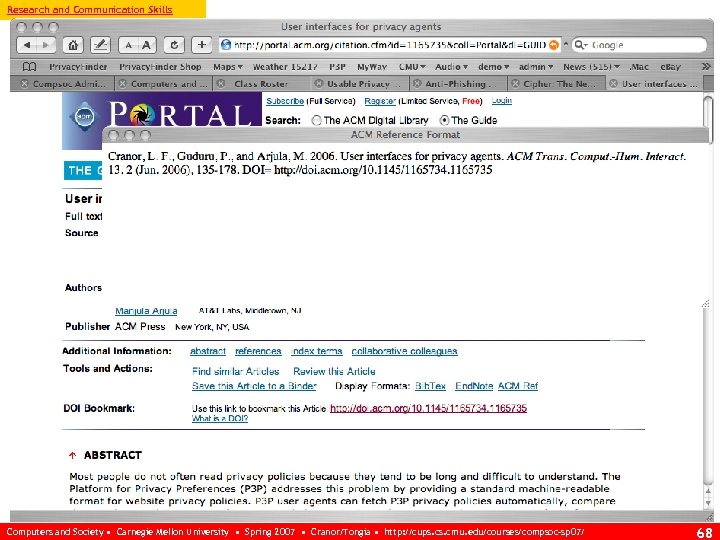Viewport: 720px width, 540px height.
Task: Open the collaborative colleagues link
Action: 404,351
